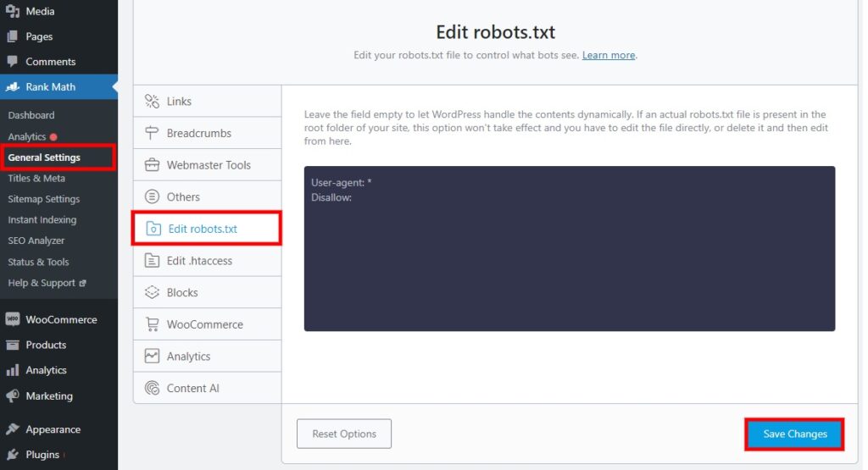The width and height of the screenshot is (868, 470).
Task: Click the WooCommerce logo icon in admin sidebar
Action: [x=12, y=319]
